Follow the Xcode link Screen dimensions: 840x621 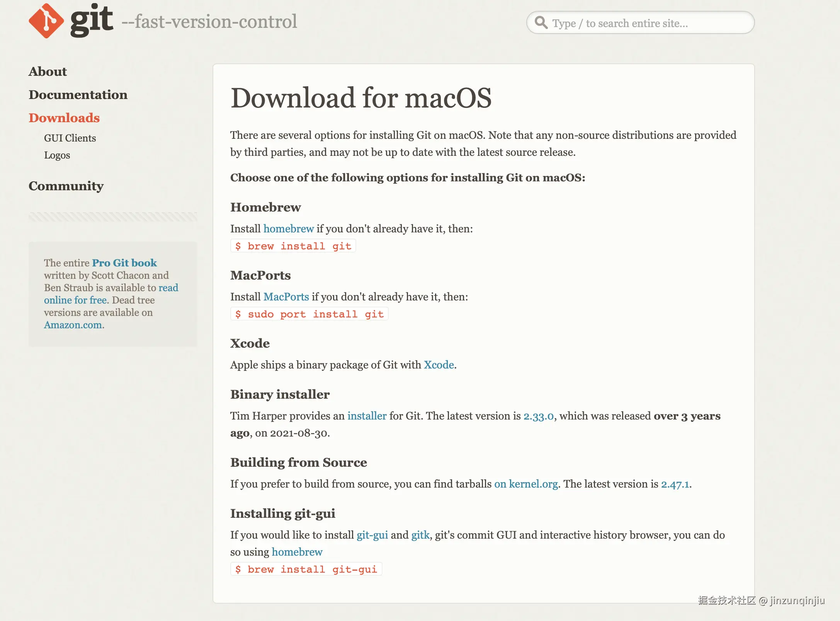(x=439, y=365)
